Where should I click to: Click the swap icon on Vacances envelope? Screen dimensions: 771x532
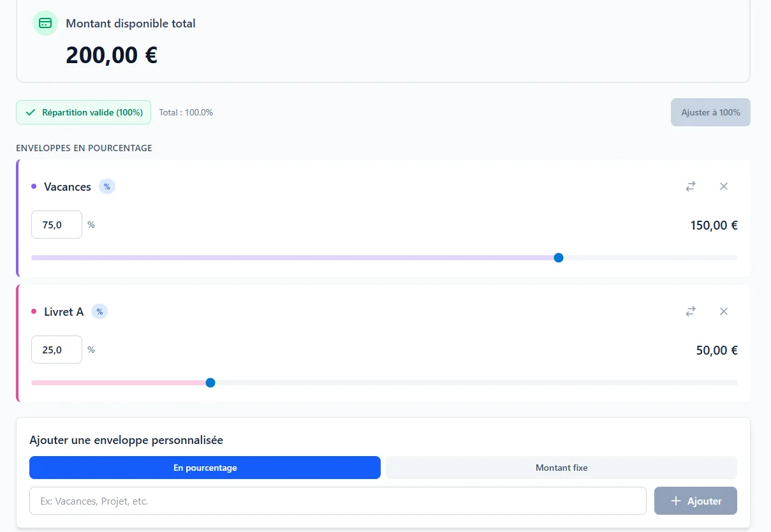[x=691, y=186]
